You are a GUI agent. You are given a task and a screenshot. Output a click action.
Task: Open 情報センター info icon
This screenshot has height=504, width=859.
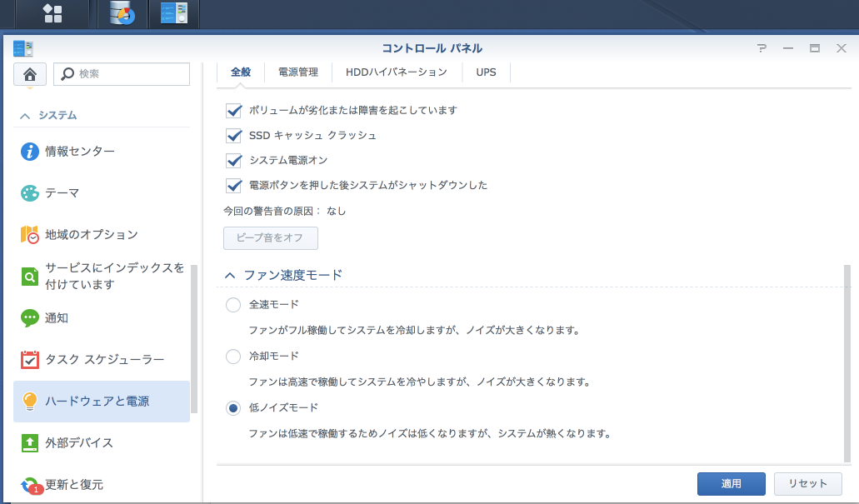[30, 152]
